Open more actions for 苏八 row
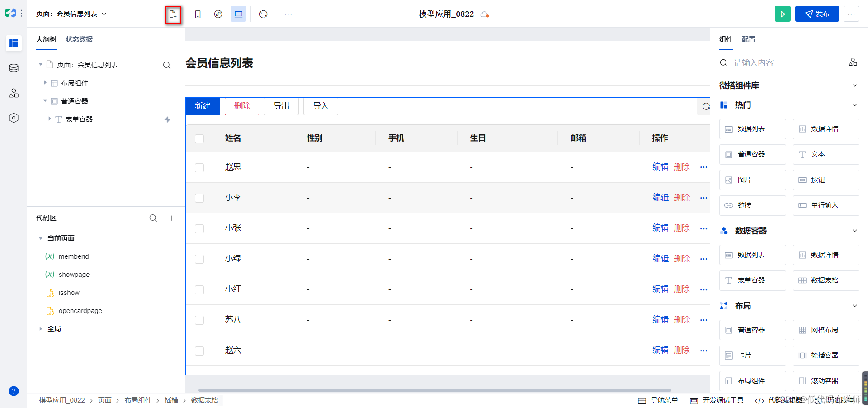 [x=703, y=320]
